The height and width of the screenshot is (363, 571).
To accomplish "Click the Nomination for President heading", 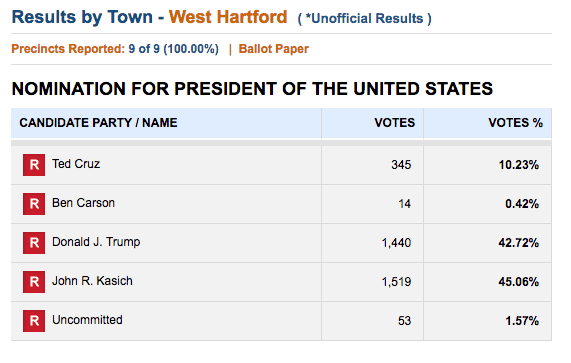I will [252, 89].
